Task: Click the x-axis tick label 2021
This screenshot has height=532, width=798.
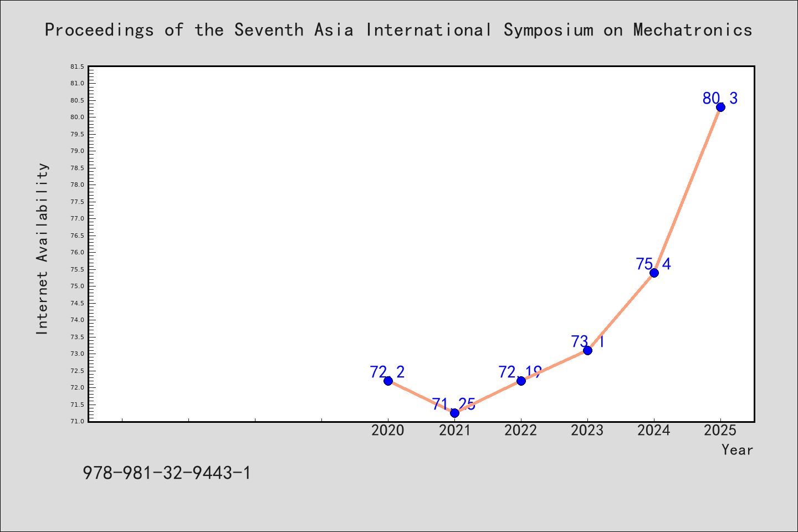Action: point(454,430)
